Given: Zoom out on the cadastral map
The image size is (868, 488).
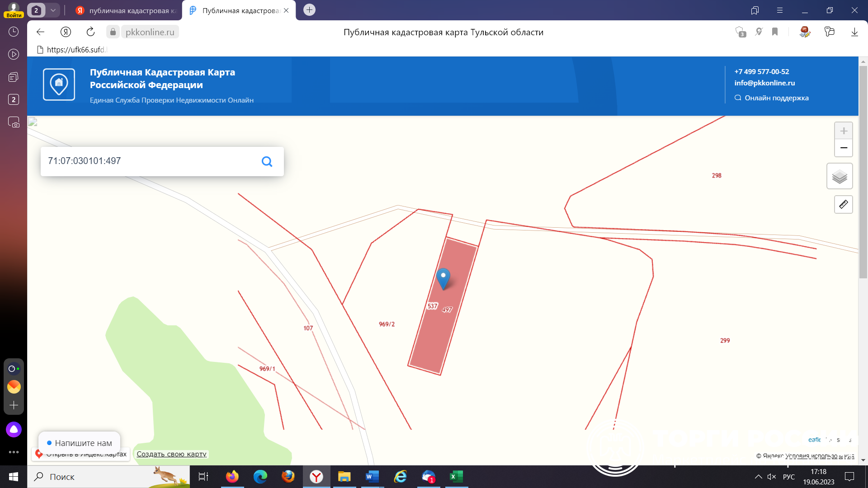Looking at the screenshot, I should point(843,148).
